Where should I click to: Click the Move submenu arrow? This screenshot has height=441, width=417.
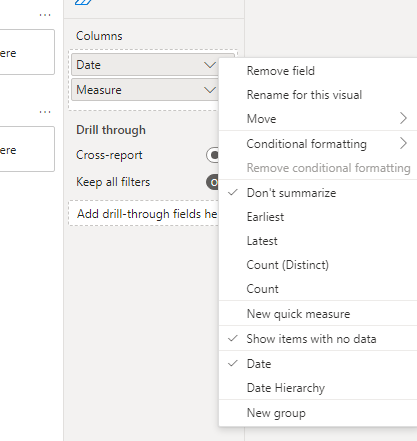(403, 118)
